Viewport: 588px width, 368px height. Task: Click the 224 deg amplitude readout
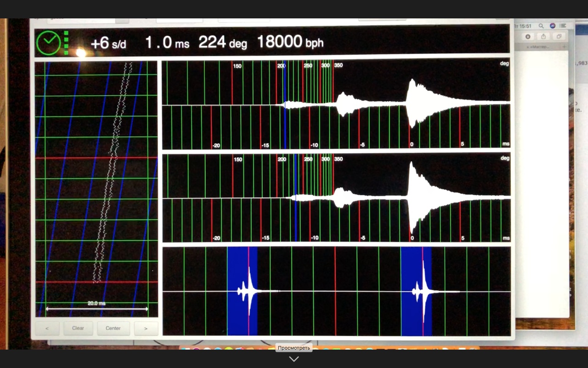pos(222,43)
